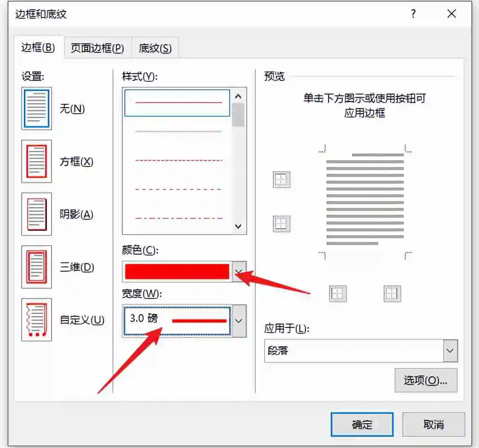Select the fine dashed line style
The height and width of the screenshot is (448, 479).
click(179, 160)
